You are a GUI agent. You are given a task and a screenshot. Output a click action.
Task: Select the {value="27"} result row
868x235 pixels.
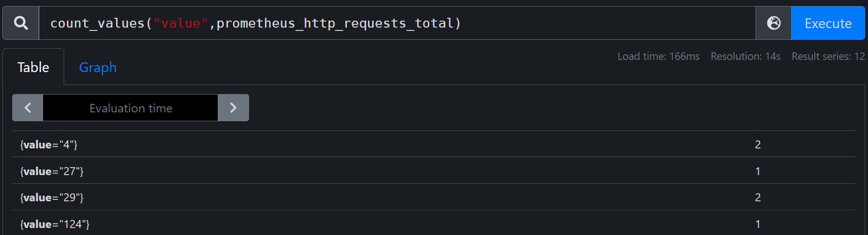[x=434, y=171]
